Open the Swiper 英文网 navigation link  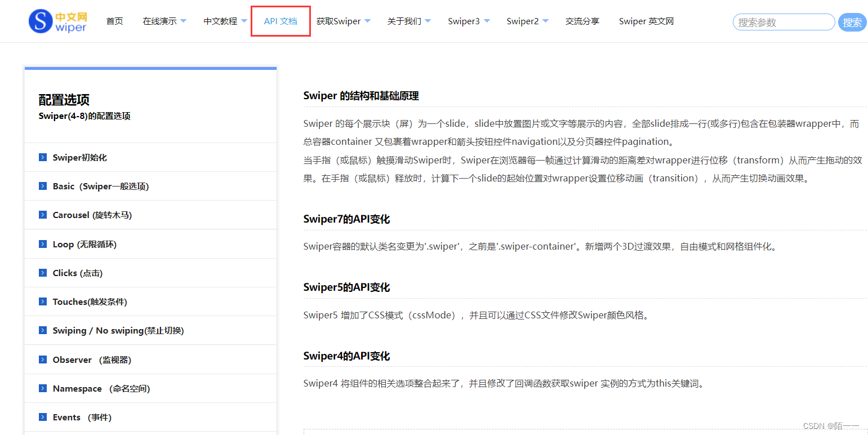646,21
